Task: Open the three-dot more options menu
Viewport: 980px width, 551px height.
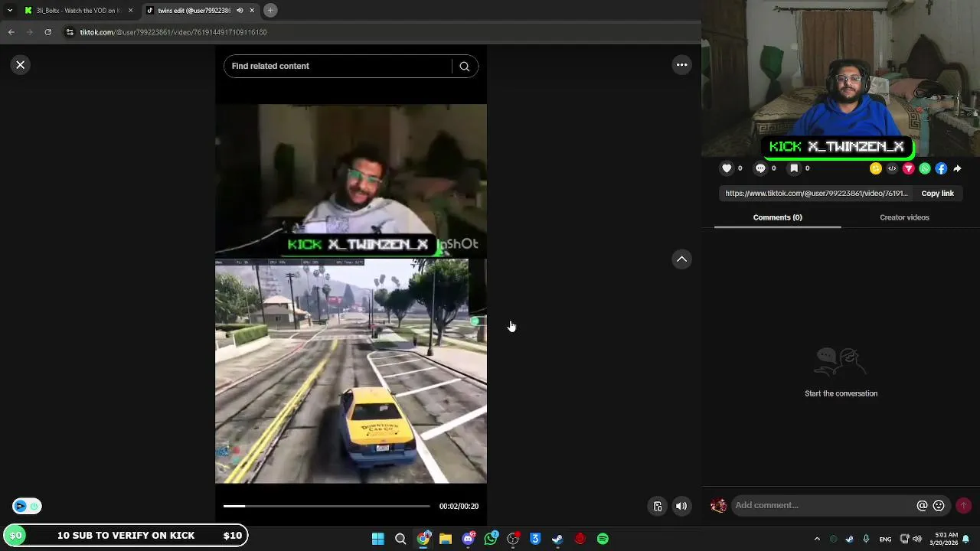Action: tap(681, 65)
